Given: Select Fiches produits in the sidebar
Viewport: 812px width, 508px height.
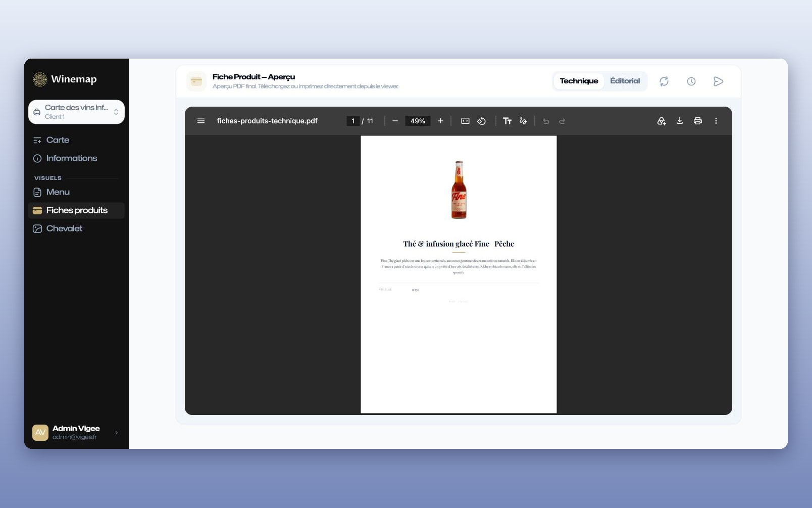Looking at the screenshot, I should point(76,210).
